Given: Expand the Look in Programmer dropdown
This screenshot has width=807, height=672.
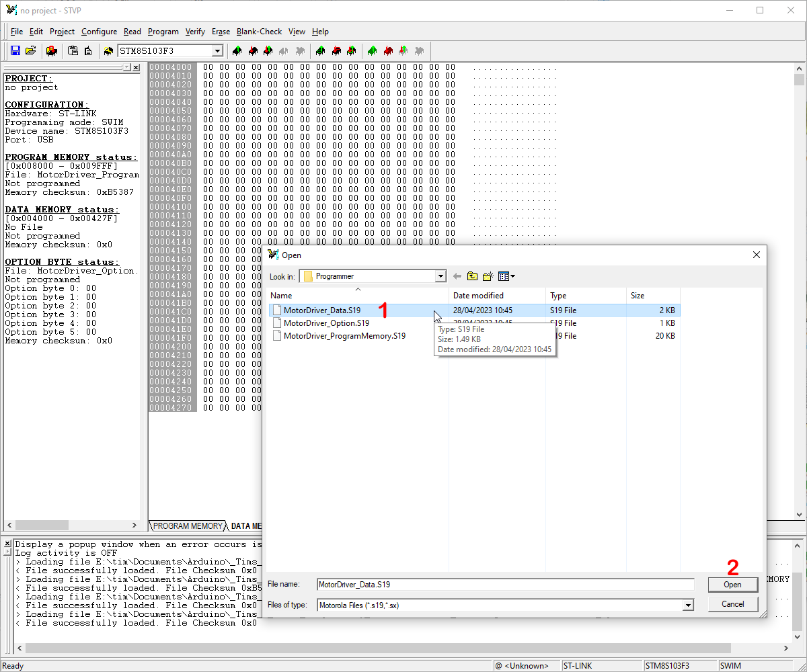Looking at the screenshot, I should 440,276.
